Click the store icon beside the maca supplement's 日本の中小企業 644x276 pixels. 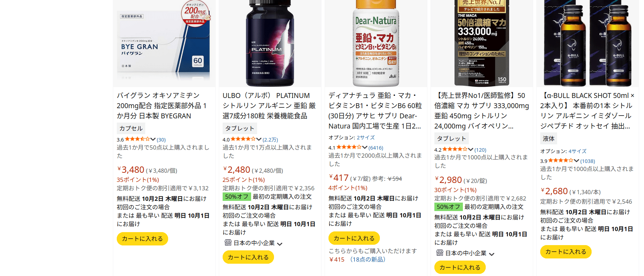(440, 253)
